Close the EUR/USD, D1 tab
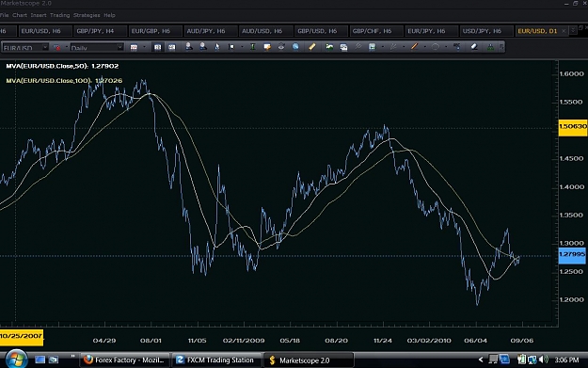588x368 pixels. pyautogui.click(x=564, y=31)
